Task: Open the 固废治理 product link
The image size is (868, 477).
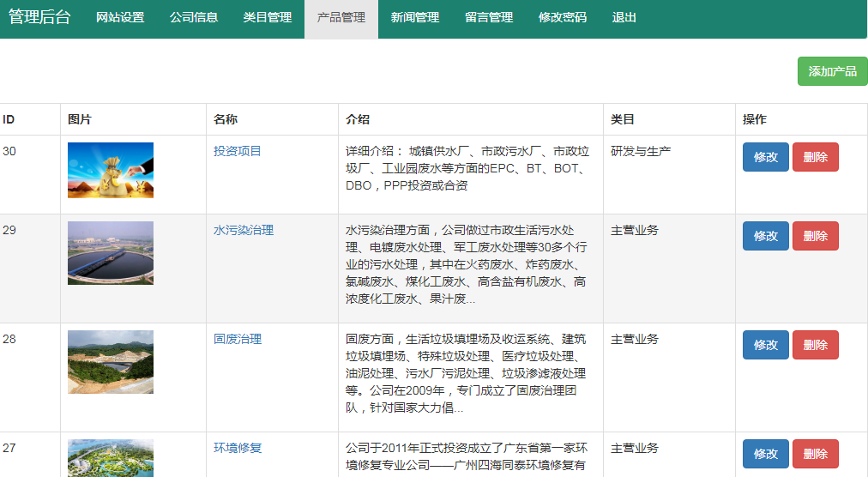Action: [238, 339]
